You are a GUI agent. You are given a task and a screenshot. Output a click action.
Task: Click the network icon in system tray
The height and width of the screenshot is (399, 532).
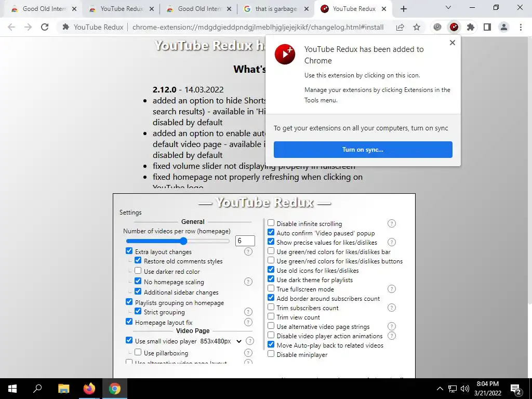pyautogui.click(x=453, y=389)
